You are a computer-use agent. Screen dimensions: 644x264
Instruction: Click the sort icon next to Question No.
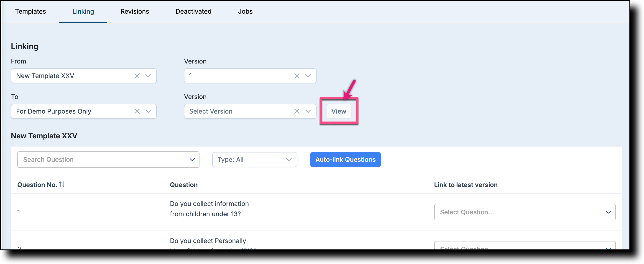coord(62,185)
